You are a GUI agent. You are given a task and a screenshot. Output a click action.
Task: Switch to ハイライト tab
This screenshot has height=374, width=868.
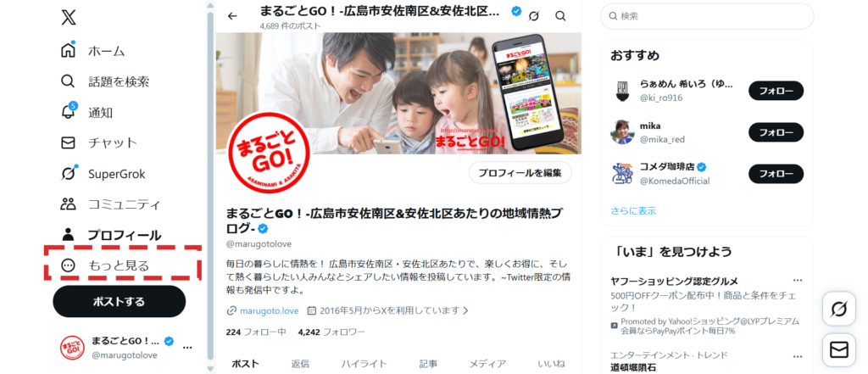pos(364,364)
